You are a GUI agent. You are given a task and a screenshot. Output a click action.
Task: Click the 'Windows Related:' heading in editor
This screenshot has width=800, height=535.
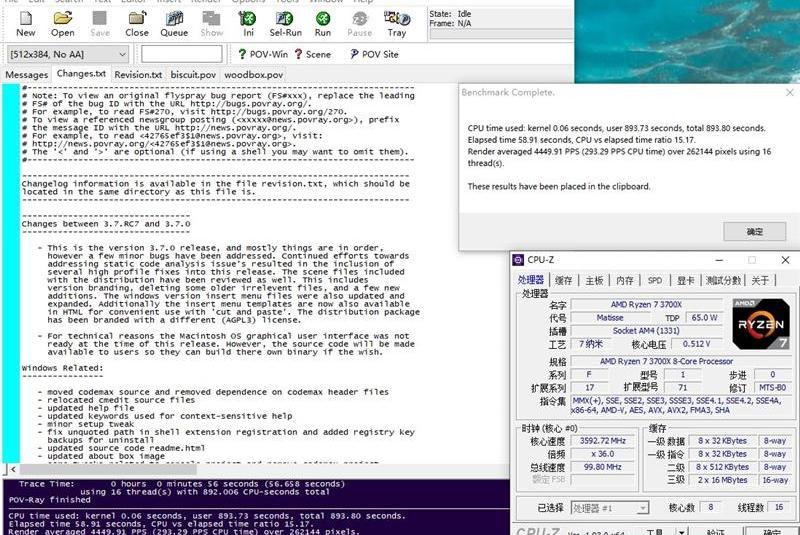62,368
